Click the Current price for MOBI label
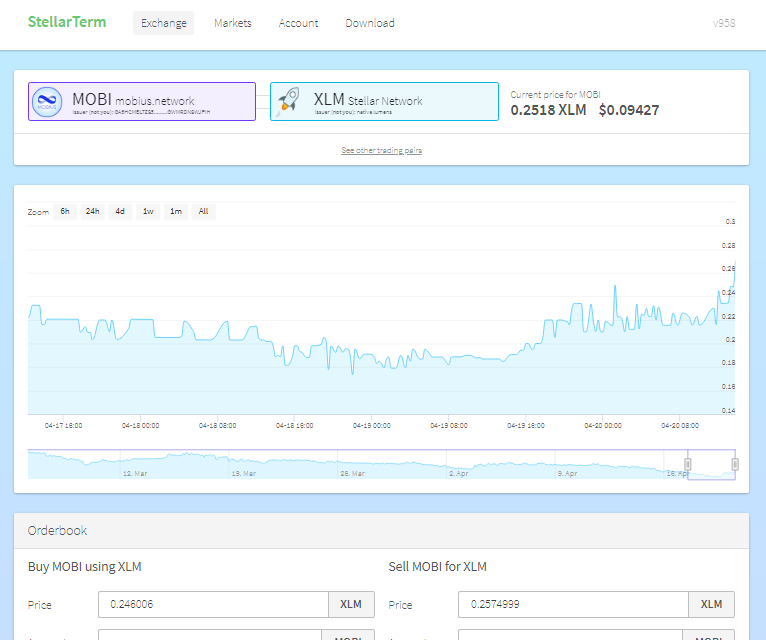Image resolution: width=766 pixels, height=640 pixels. (x=555, y=95)
